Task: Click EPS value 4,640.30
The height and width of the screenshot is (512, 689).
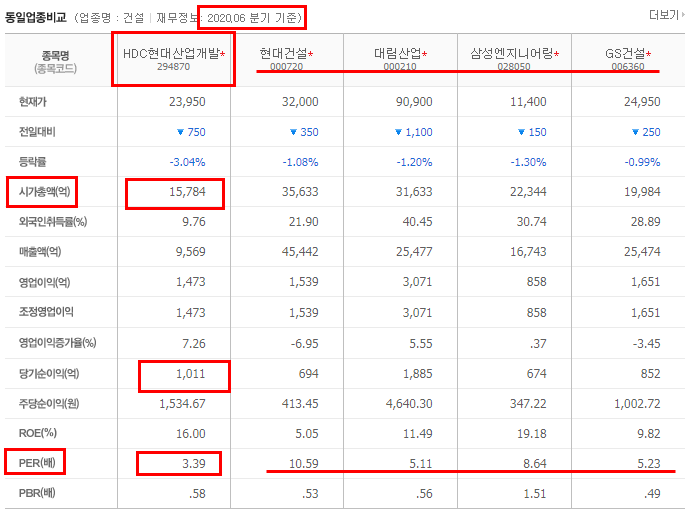Action: pos(409,404)
